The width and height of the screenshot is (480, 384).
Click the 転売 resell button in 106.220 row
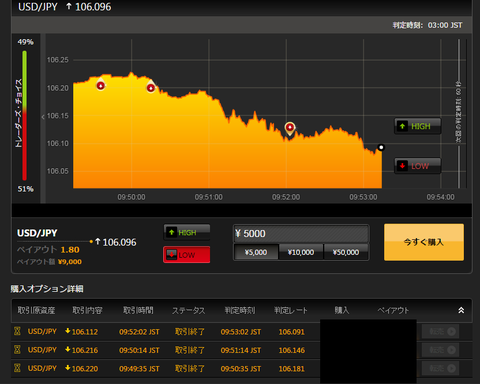pos(440,368)
